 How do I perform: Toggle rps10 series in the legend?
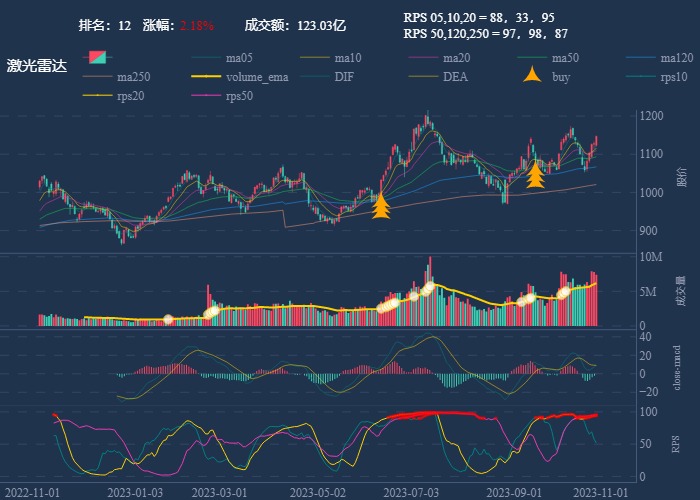[642, 77]
